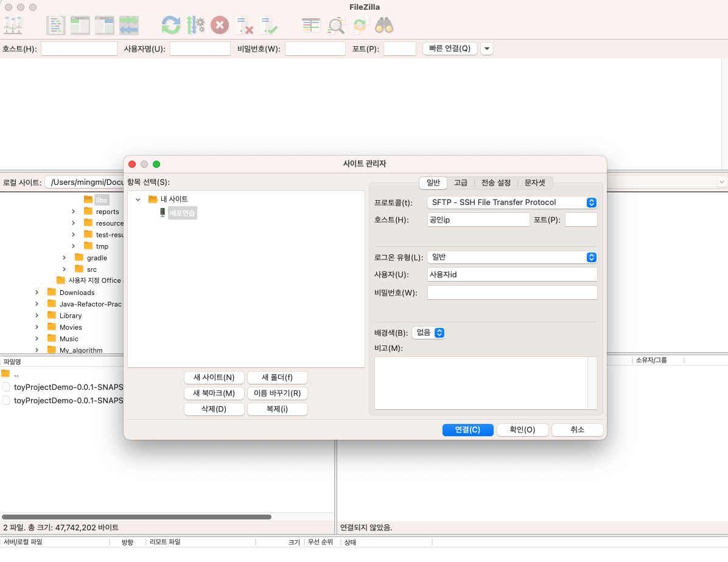728x562 pixels.
Task: Toggle local directory tree view icon
Action: click(80, 25)
